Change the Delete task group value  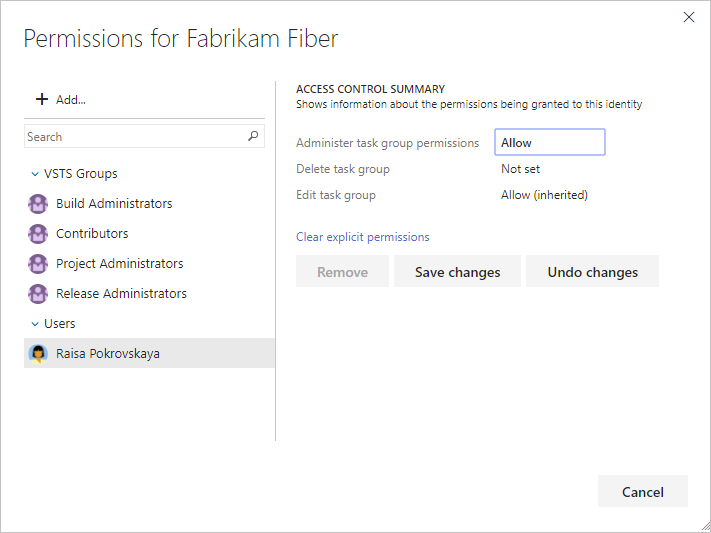click(x=521, y=169)
